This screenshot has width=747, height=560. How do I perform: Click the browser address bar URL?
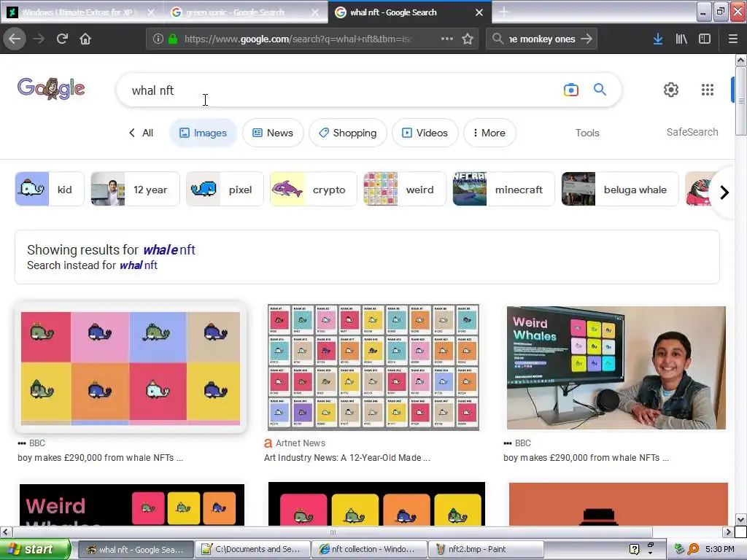coord(298,39)
